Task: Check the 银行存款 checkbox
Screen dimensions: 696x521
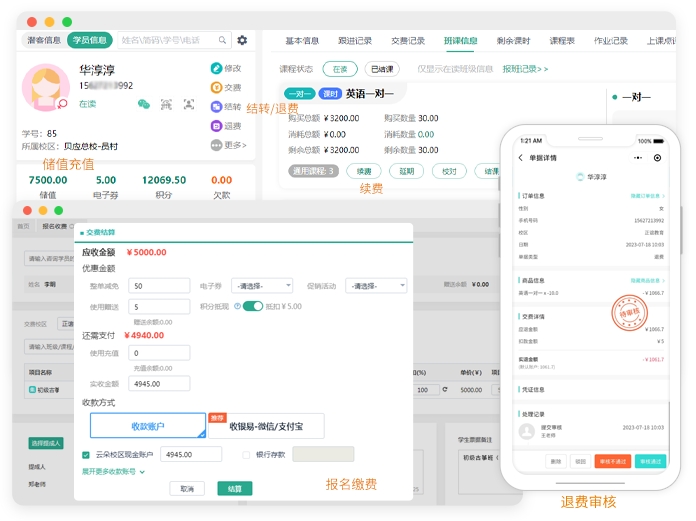Action: coord(246,455)
